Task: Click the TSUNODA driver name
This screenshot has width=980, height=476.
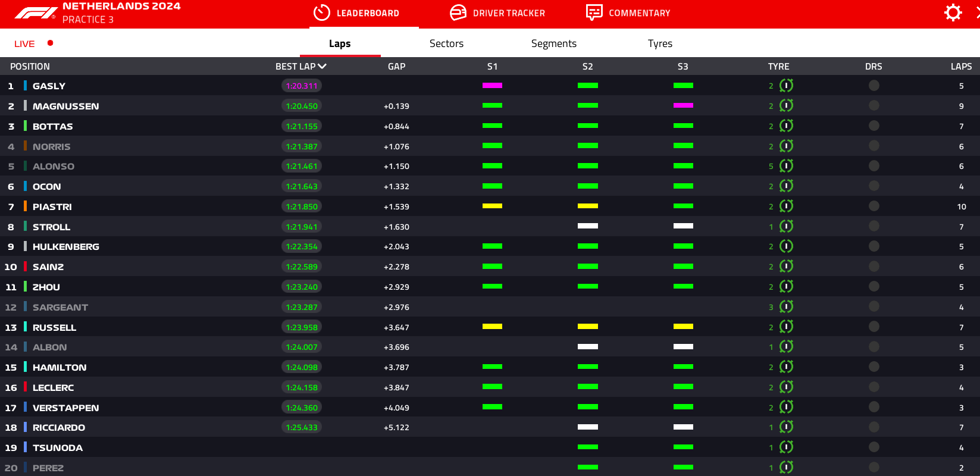Action: tap(58, 447)
